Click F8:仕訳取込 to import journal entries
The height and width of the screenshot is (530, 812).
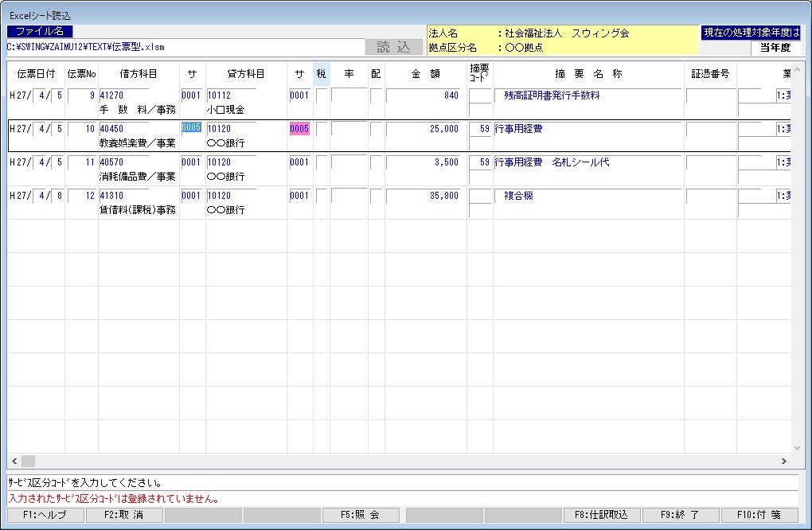point(601,515)
